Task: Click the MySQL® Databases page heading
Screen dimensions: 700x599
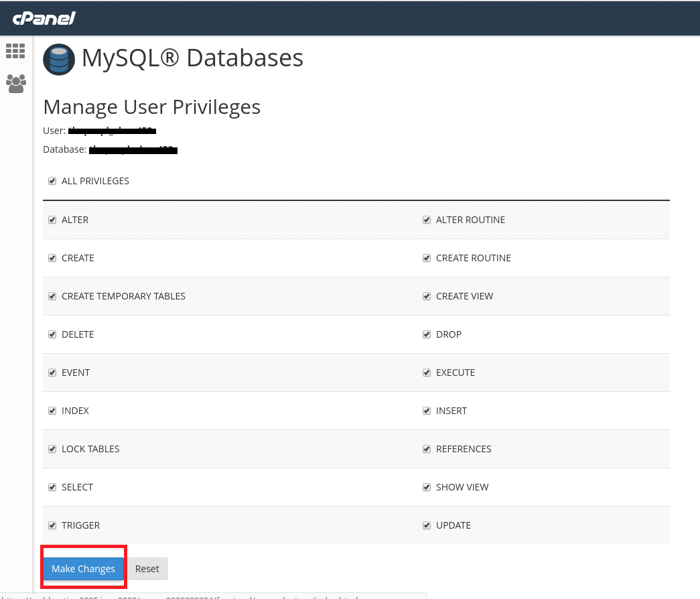Action: [192, 58]
